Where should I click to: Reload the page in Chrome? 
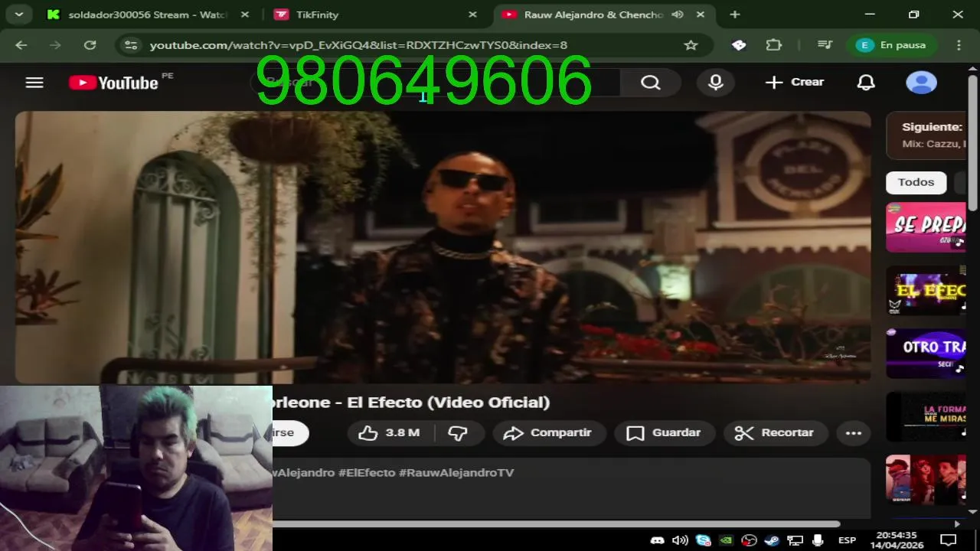click(x=90, y=45)
